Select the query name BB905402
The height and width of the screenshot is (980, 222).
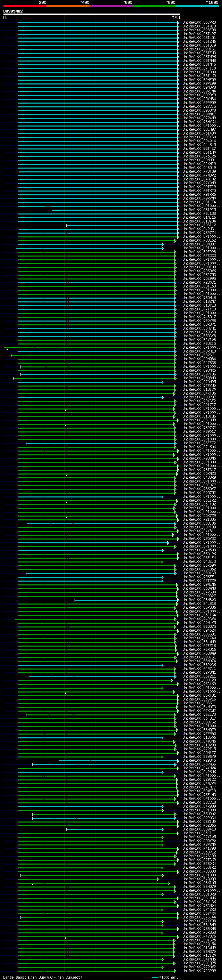click(x=13, y=11)
